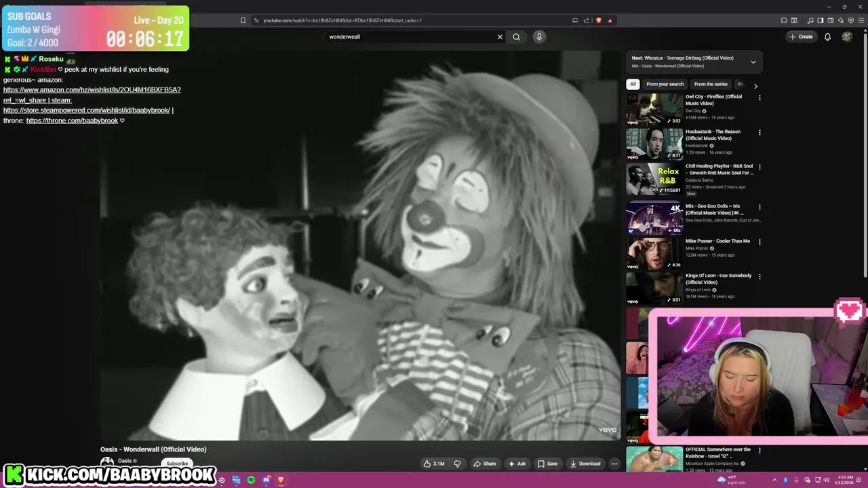
Task: Click the Ask button below video
Action: [517, 464]
